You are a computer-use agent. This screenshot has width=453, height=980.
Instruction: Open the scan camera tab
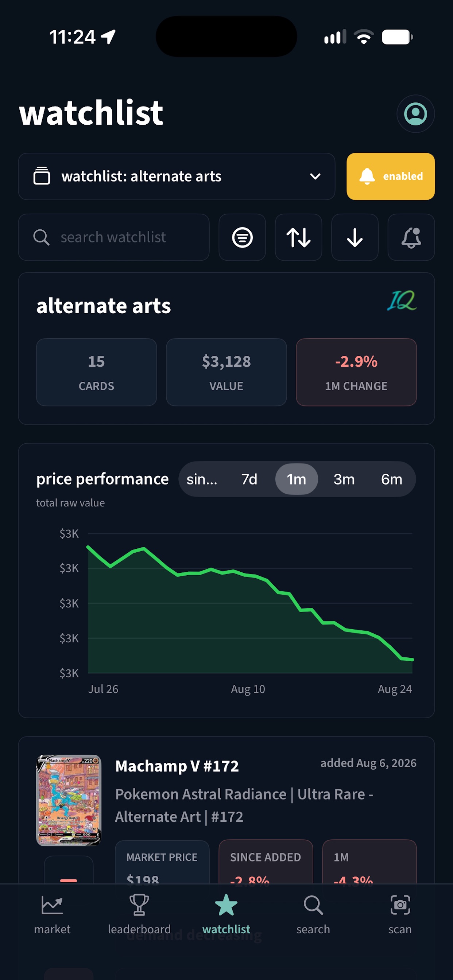400,915
